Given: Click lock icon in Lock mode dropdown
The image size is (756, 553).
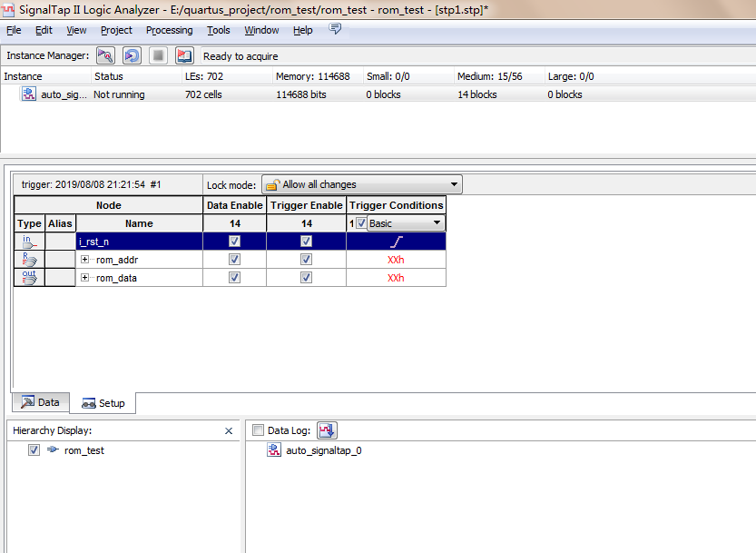Looking at the screenshot, I should 273,185.
